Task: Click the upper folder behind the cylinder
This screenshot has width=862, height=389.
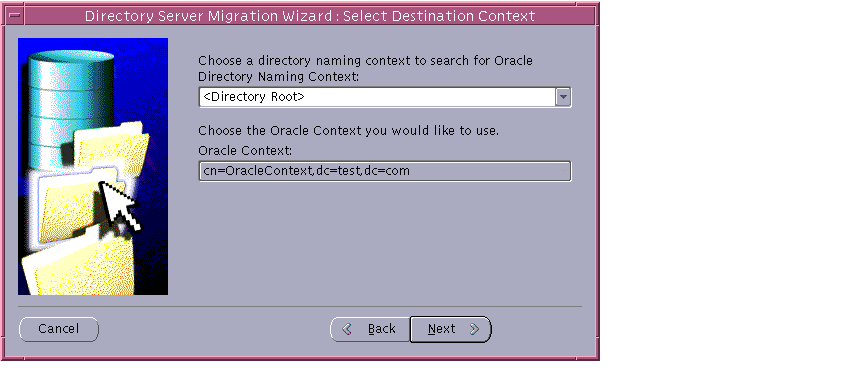Action: click(x=112, y=147)
